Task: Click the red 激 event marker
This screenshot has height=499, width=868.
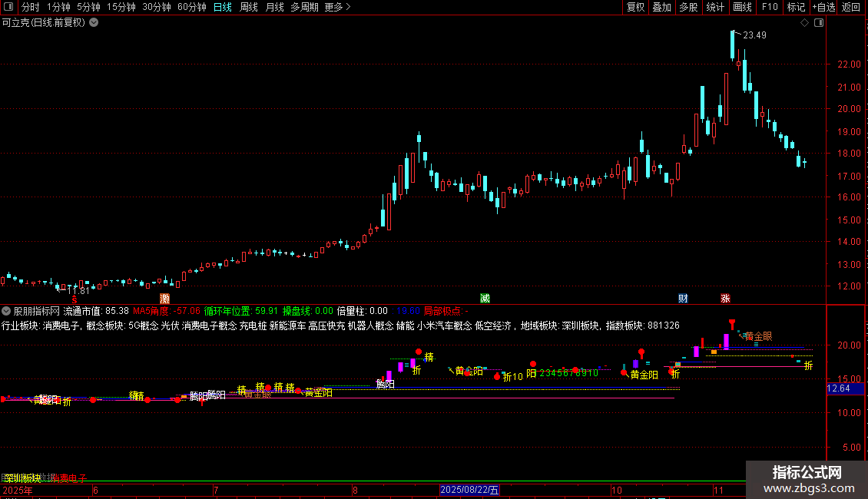Action: [x=164, y=298]
